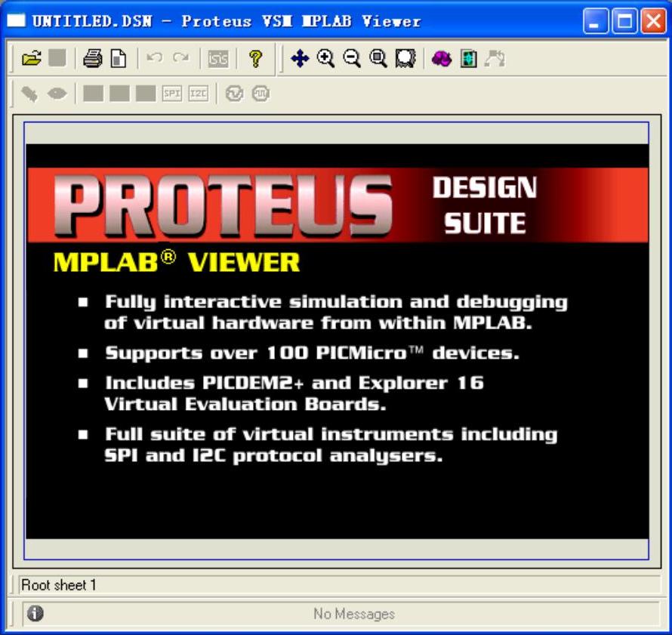This screenshot has width=672, height=635.
Task: Print the design using the printer icon
Action: point(93,58)
